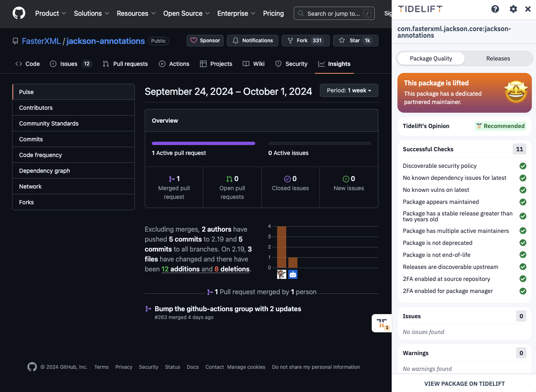Expand the Enterprise menu
The width and height of the screenshot is (536, 392).
click(236, 13)
